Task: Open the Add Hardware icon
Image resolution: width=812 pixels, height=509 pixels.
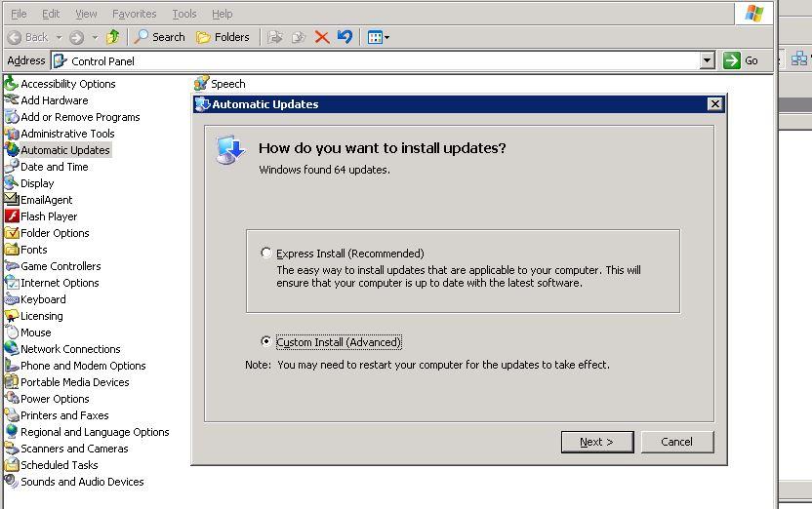Action: click(x=12, y=99)
